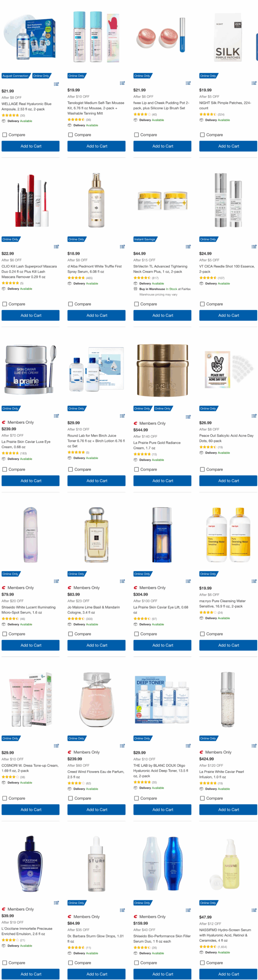The height and width of the screenshot is (980, 258).
Task: Add fwee Lip and Cheek Pudding Pot to cart
Action: 162,146
